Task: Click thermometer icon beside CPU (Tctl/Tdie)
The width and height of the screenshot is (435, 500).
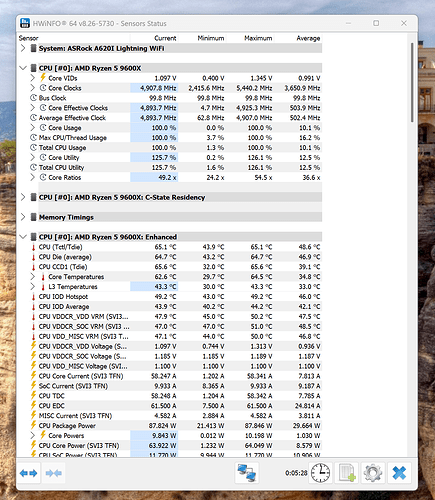Action: click(33, 247)
